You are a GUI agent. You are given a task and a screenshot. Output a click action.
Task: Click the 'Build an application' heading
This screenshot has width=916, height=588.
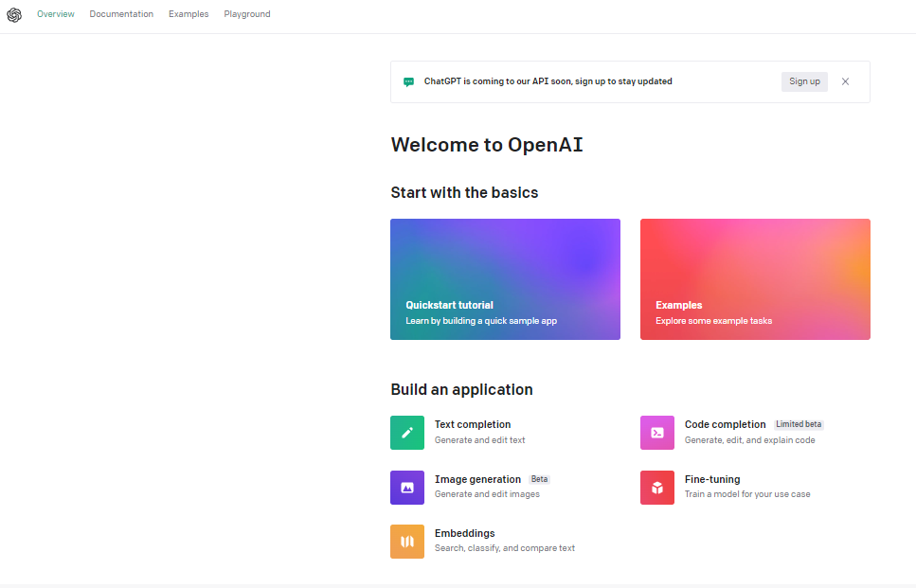(461, 389)
